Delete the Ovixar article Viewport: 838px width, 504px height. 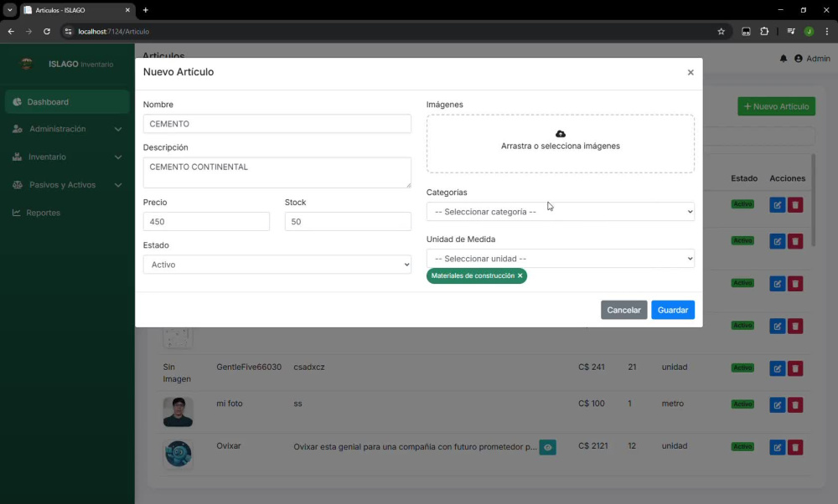click(795, 447)
